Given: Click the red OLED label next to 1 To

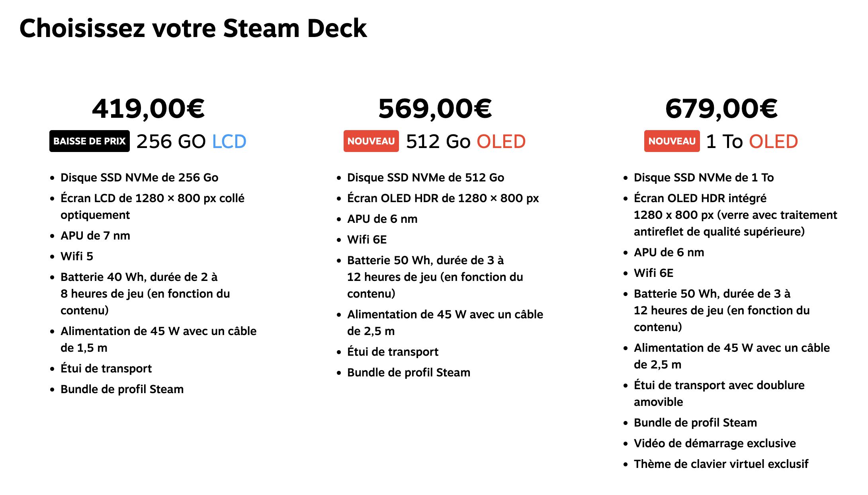Looking at the screenshot, I should (774, 141).
